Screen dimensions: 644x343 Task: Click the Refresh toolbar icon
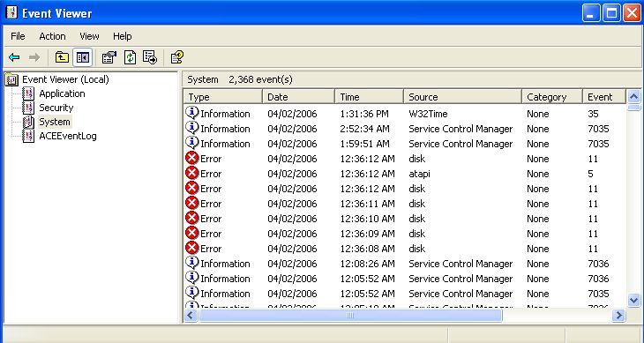pyautogui.click(x=131, y=57)
